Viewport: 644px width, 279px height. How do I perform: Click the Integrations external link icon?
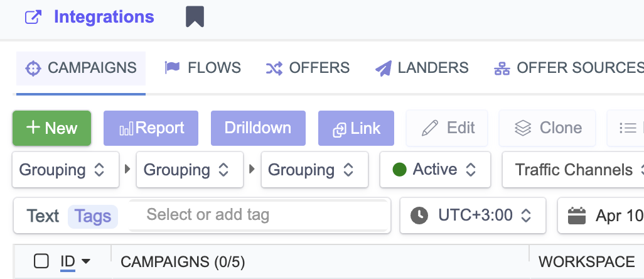[32, 17]
